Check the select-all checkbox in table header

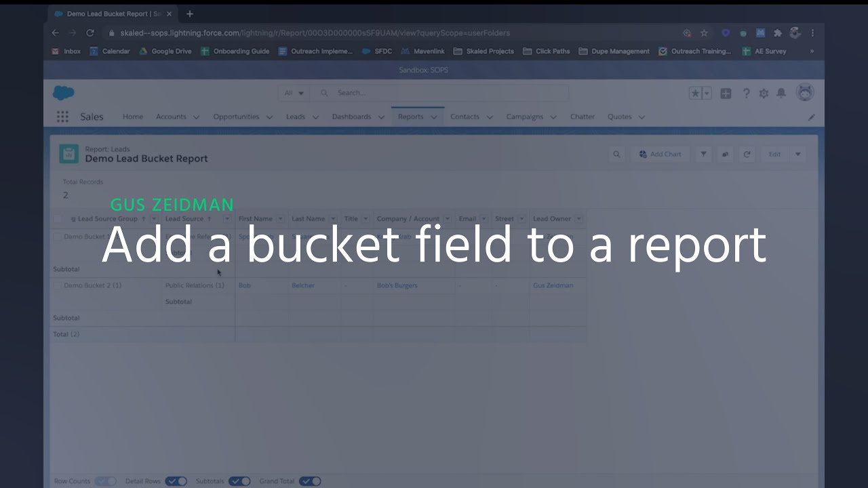pyautogui.click(x=58, y=219)
